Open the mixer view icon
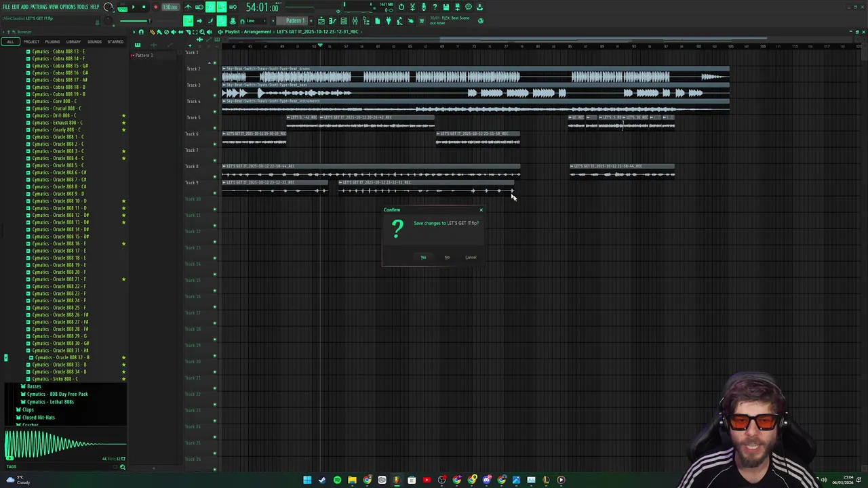Screen dimensions: 868x488 pyautogui.click(x=355, y=20)
